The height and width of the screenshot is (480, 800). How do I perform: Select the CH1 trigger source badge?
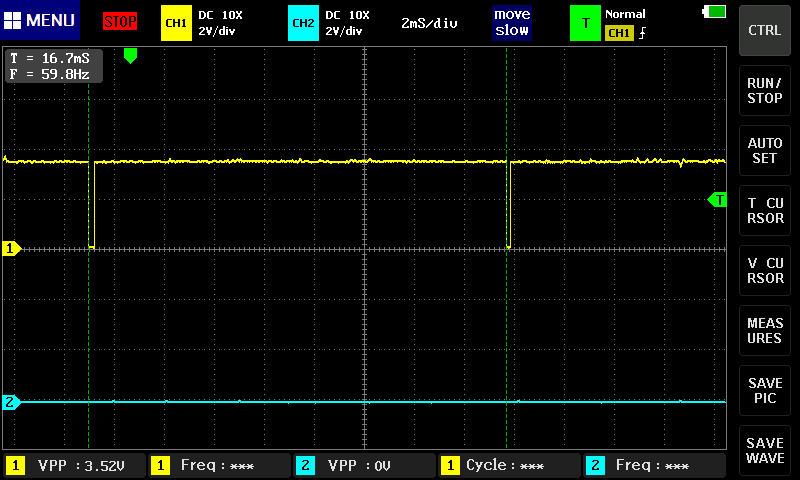click(619, 33)
